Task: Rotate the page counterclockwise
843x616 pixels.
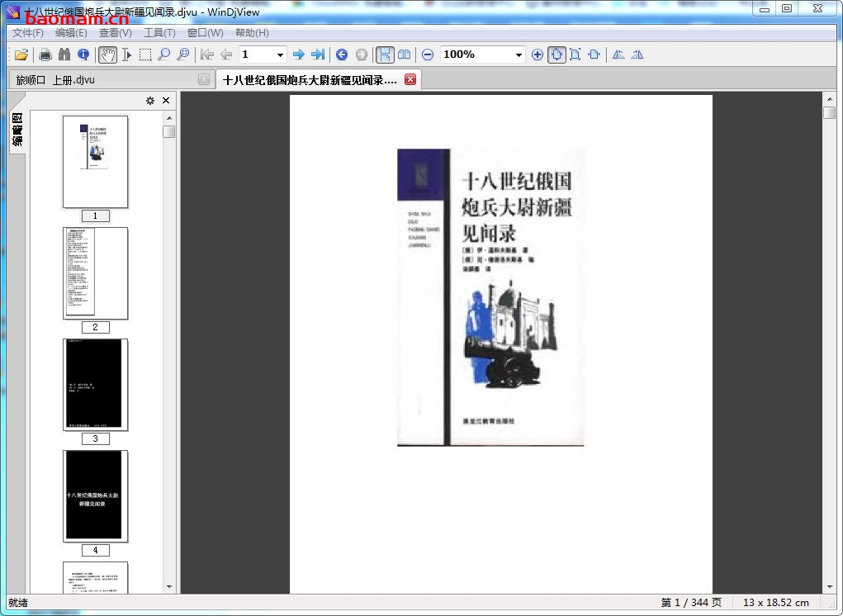Action: [x=618, y=54]
